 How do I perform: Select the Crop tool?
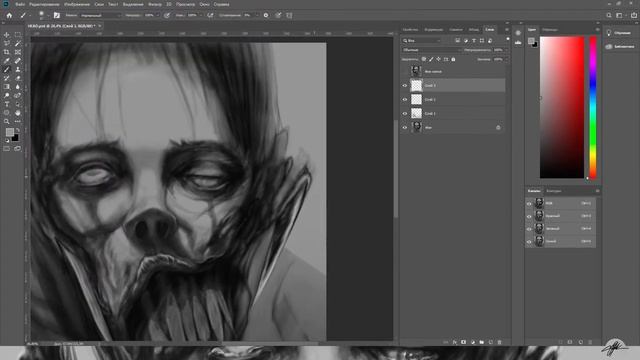(7, 52)
